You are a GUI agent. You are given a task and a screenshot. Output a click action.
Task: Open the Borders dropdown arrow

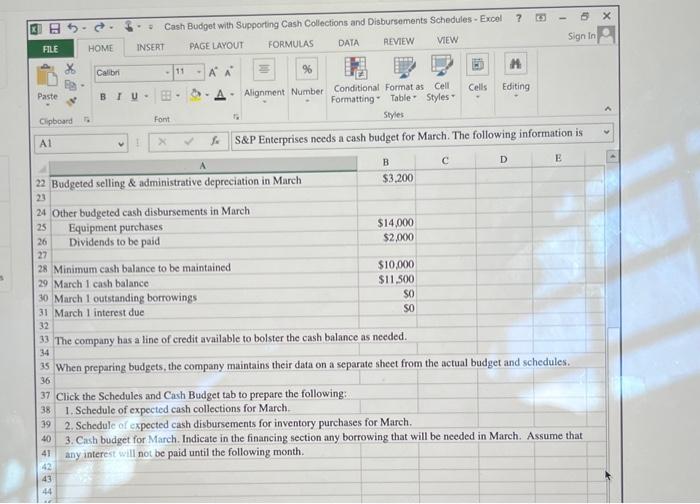coord(178,95)
